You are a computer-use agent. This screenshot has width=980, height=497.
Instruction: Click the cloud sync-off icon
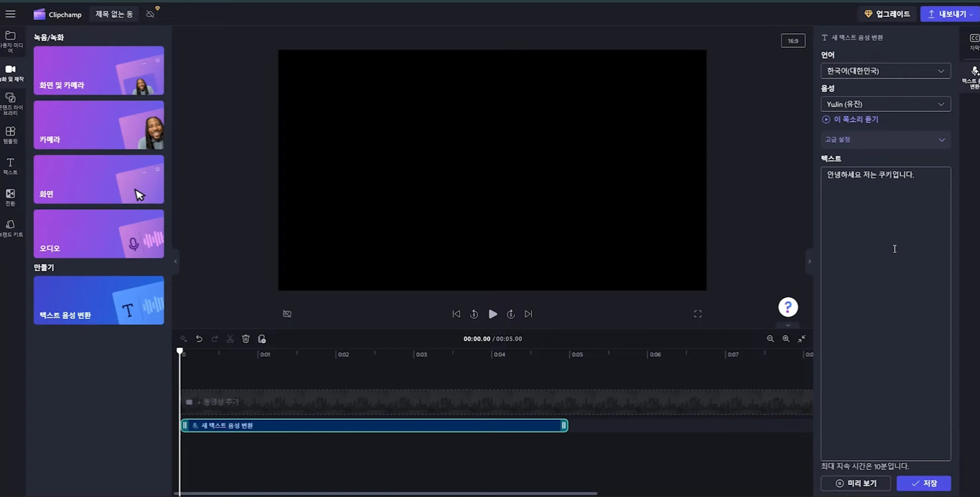point(150,15)
